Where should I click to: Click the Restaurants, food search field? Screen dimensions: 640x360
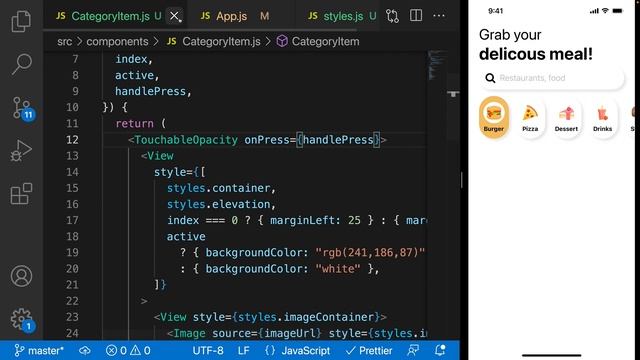pyautogui.click(x=552, y=78)
